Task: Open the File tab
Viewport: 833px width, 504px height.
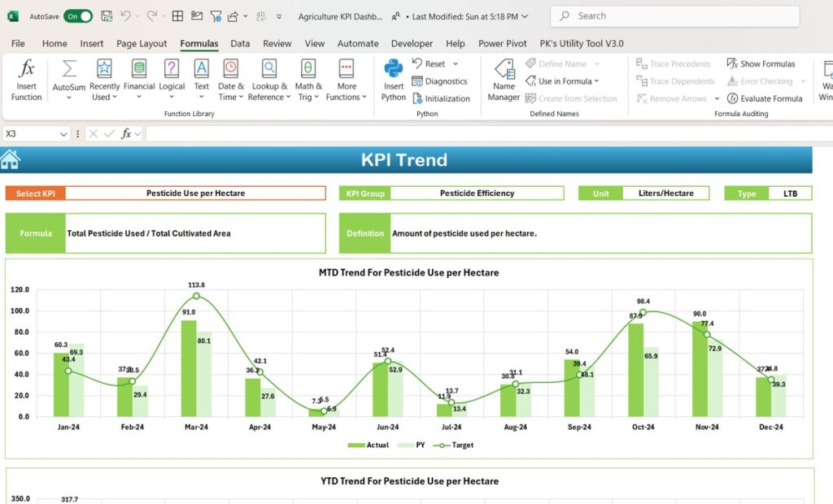Action: (x=18, y=44)
